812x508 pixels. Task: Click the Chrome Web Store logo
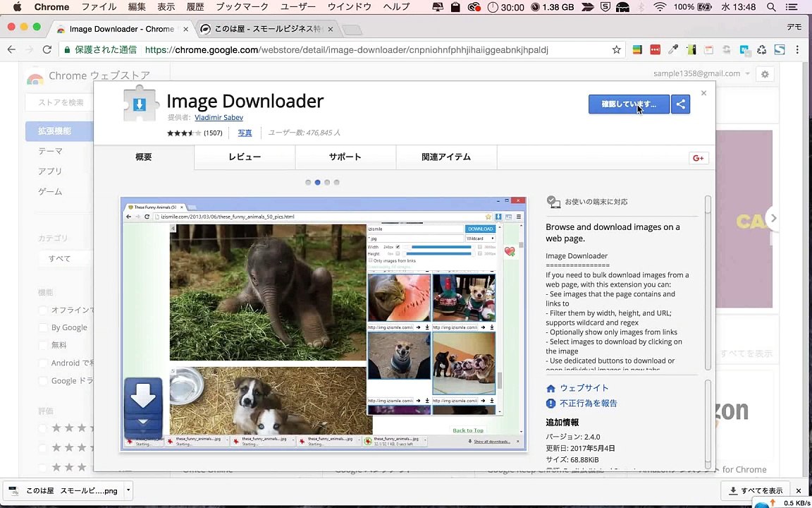coord(35,78)
